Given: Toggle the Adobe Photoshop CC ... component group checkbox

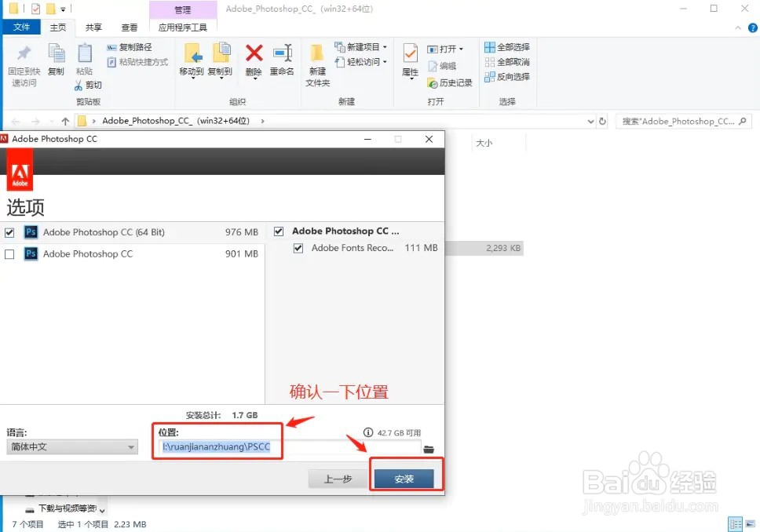Looking at the screenshot, I should (279, 231).
